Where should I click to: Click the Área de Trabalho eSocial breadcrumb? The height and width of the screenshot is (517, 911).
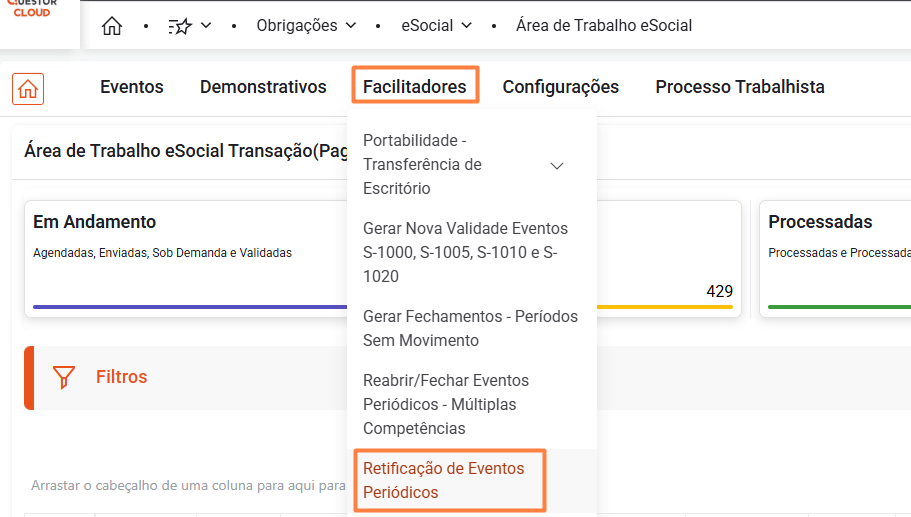pyautogui.click(x=604, y=26)
